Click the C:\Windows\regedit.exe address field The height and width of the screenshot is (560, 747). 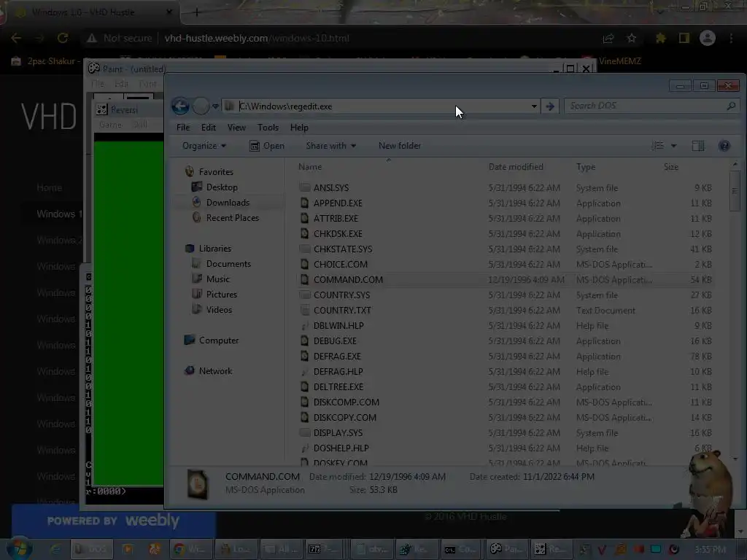pos(381,106)
